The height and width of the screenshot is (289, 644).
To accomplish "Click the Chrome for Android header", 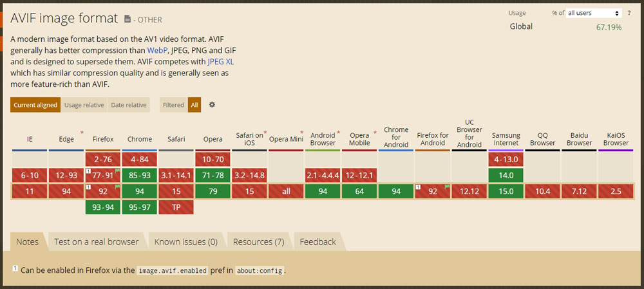I will click(x=396, y=136).
